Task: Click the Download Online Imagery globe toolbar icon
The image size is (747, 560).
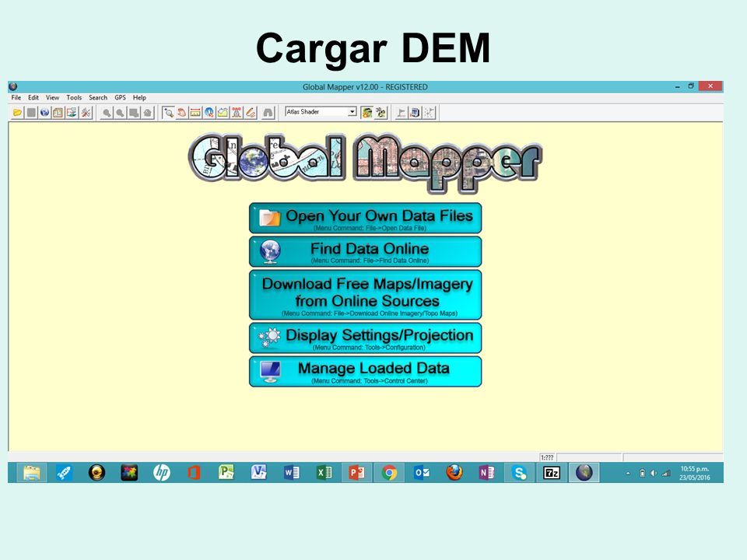Action: click(x=44, y=113)
